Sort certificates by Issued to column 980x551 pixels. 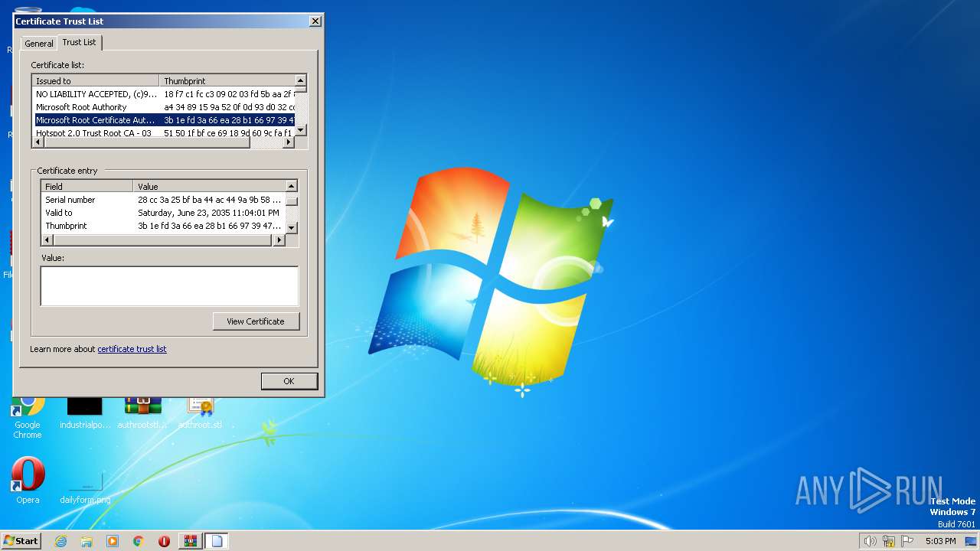click(96, 80)
